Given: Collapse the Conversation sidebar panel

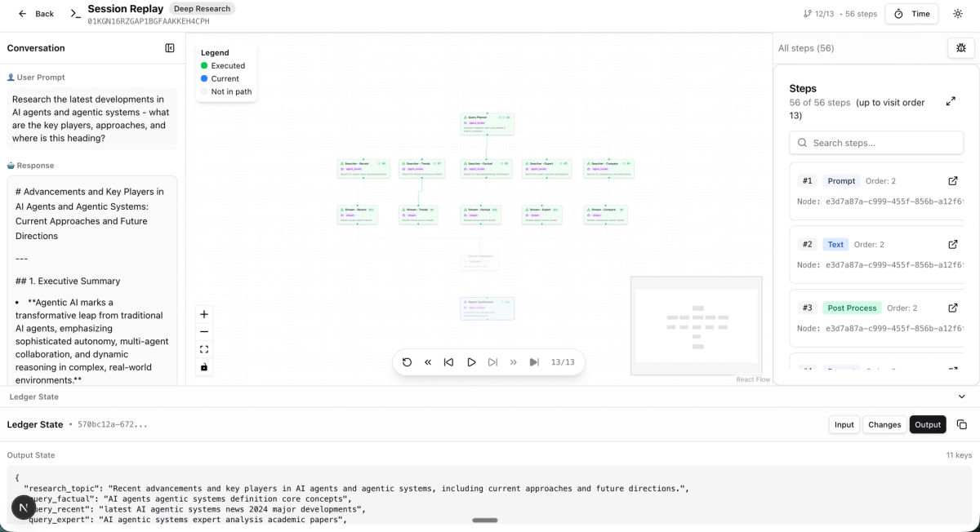Looking at the screenshot, I should [170, 48].
